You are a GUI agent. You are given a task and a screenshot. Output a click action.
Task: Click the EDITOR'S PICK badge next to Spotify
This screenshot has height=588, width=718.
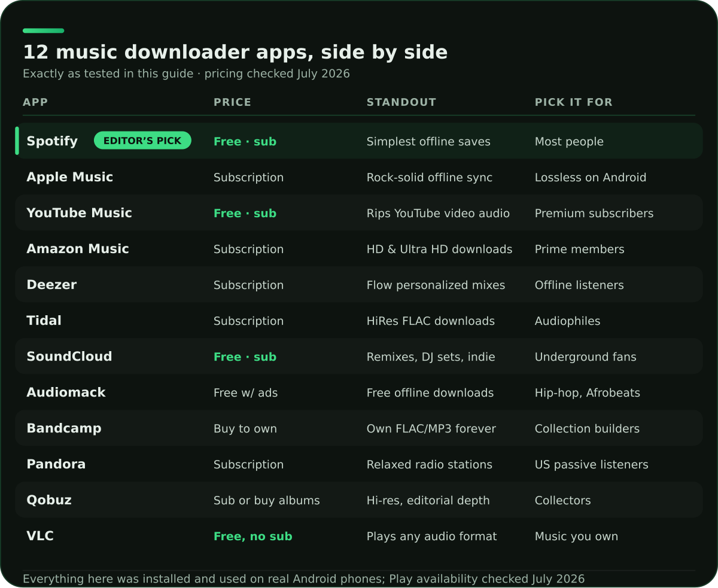(x=142, y=141)
